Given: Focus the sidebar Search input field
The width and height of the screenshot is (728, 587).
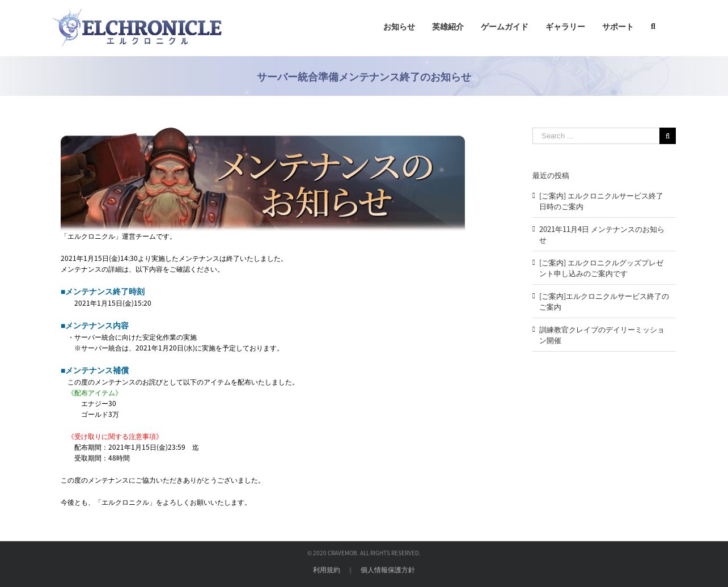Looking at the screenshot, I should (x=596, y=136).
